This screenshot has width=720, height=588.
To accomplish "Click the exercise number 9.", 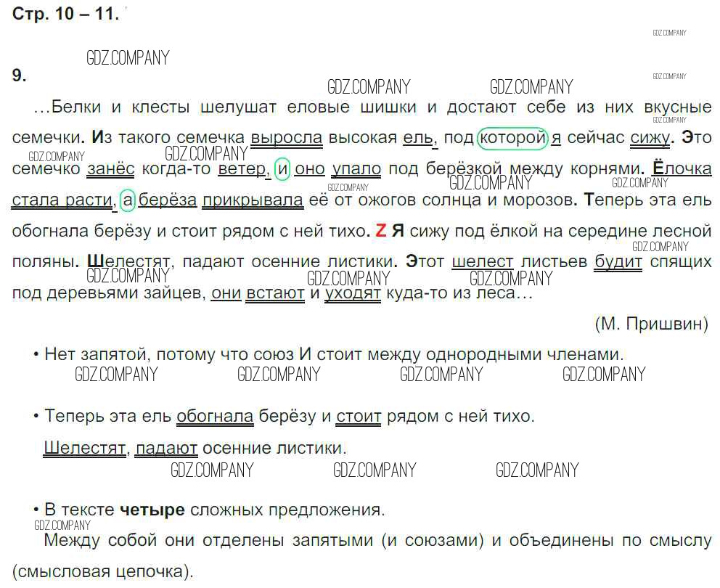I will (20, 75).
